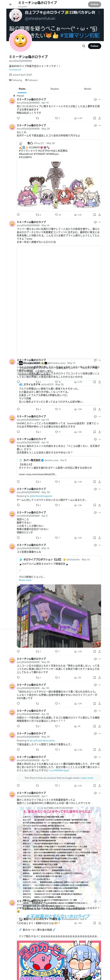The image size is (110, 980).
Task: Click the Translate bio link
Action: (x=15, y=70)
